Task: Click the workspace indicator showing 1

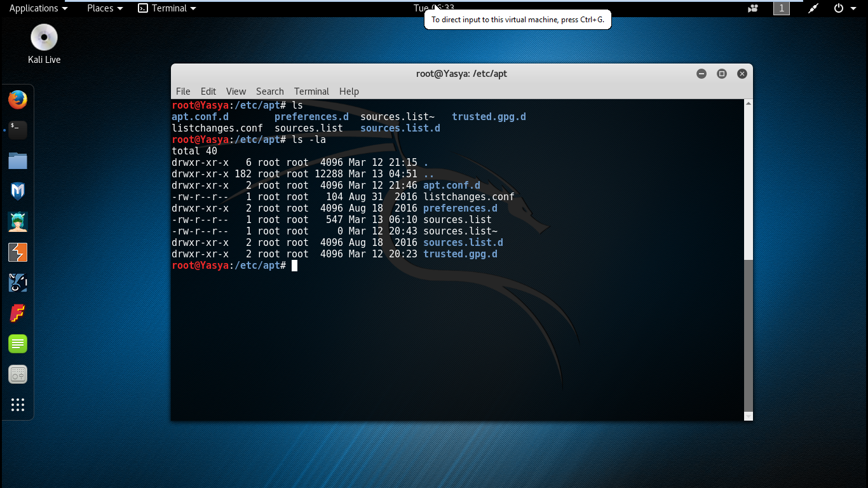Action: (x=782, y=8)
